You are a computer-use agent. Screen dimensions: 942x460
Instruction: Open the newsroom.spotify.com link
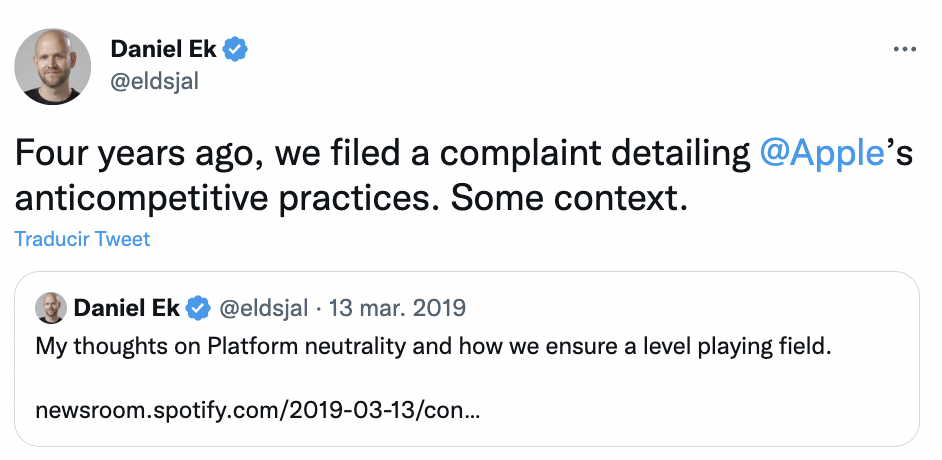(258, 411)
